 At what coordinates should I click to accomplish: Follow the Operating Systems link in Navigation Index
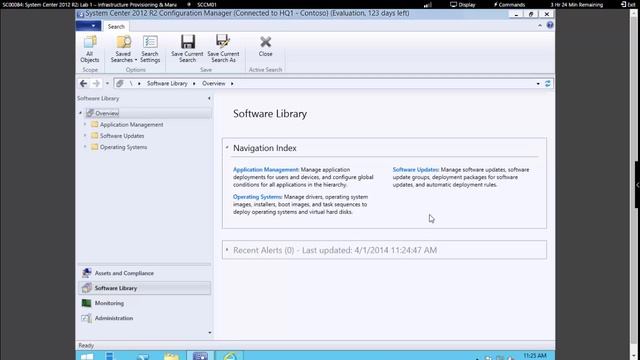(x=257, y=197)
